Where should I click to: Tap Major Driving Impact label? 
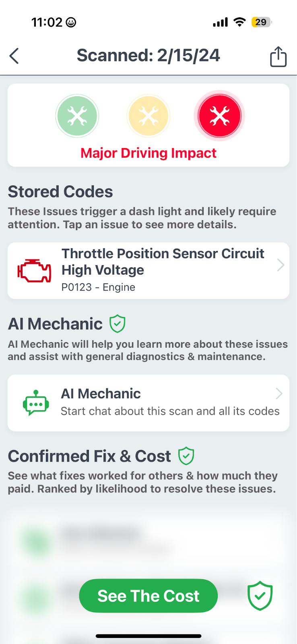click(x=148, y=153)
